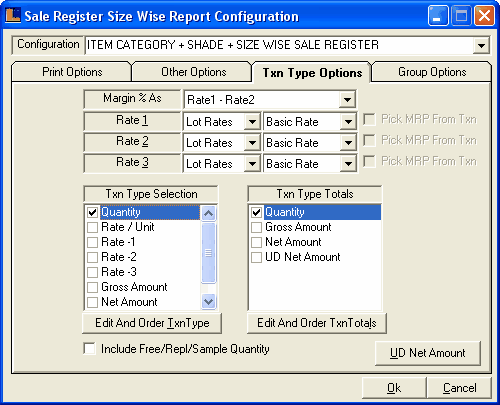Toggle Quantity in Txn Type Selection
The height and width of the screenshot is (405, 500).
(x=92, y=213)
